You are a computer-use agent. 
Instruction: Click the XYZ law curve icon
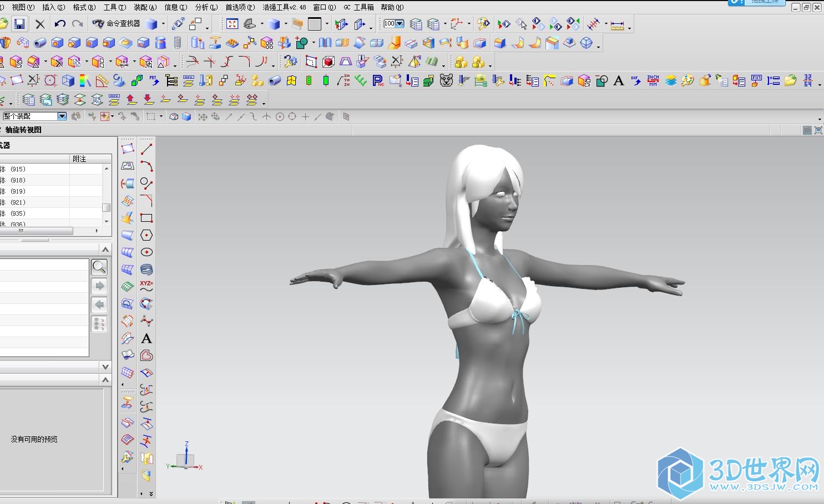(146, 286)
